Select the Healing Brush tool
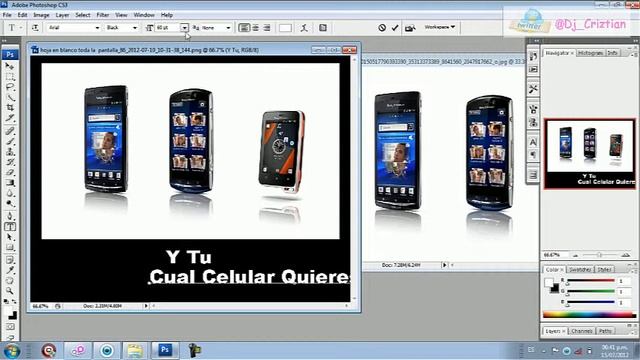The height and width of the screenshot is (360, 640). (x=10, y=131)
